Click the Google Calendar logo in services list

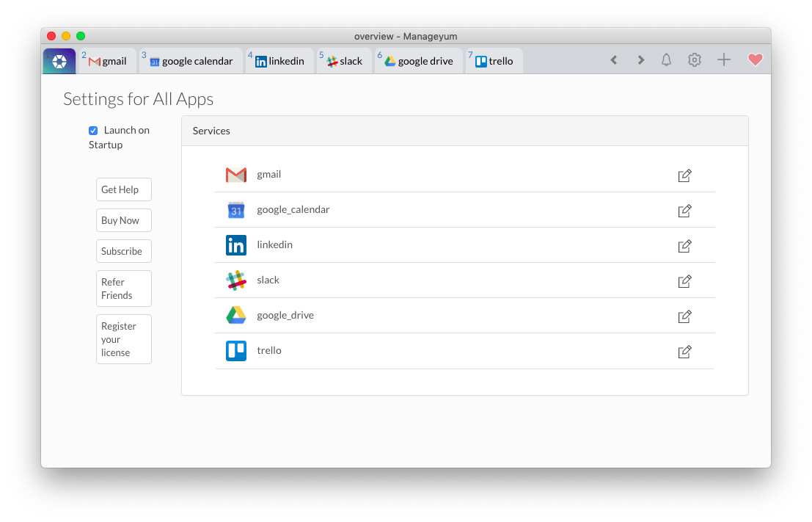point(236,210)
